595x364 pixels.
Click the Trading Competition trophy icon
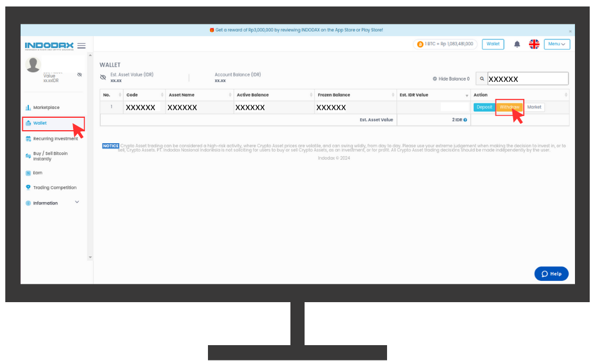28,187
